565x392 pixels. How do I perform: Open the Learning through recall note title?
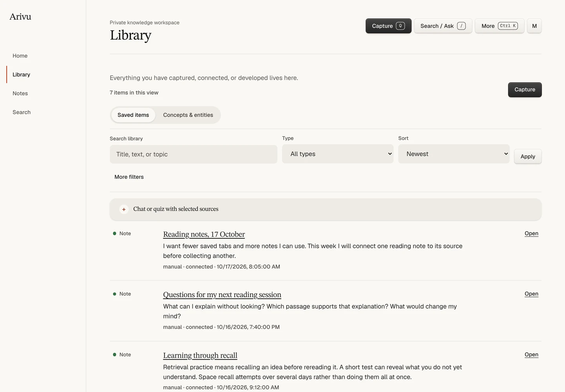tap(200, 356)
